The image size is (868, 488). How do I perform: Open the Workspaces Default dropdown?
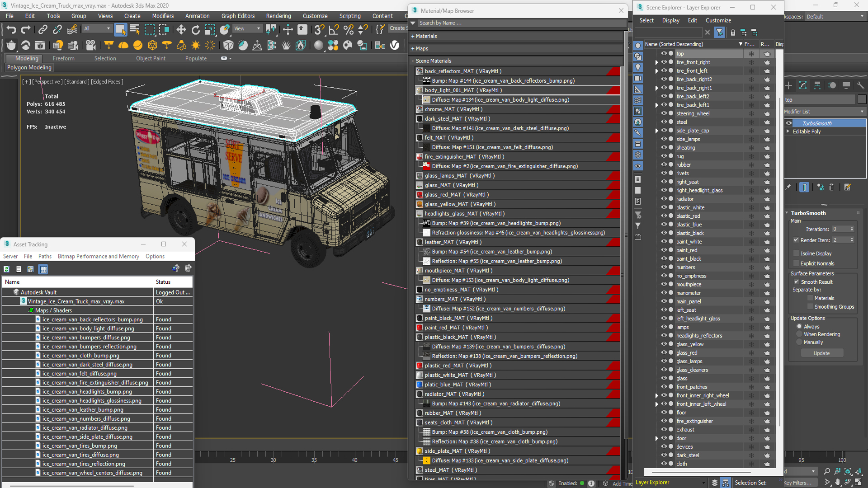(x=835, y=17)
